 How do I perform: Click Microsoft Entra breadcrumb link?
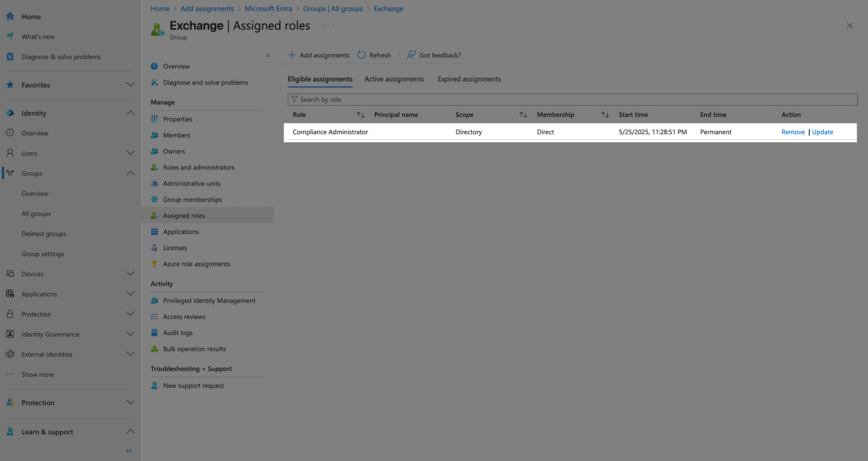(x=268, y=9)
